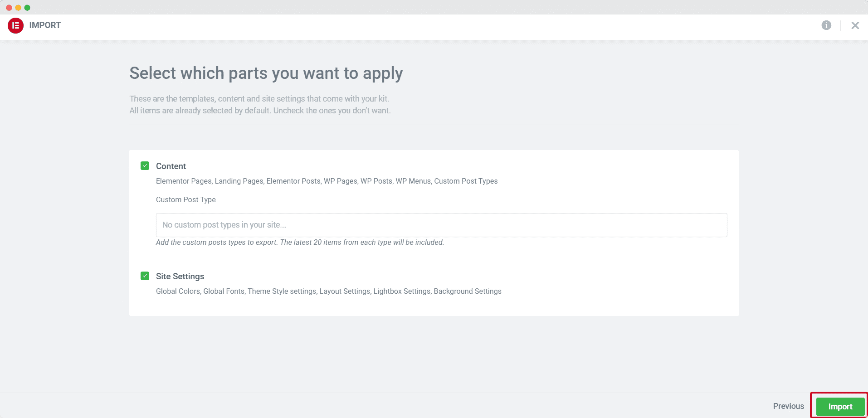Toggle the Content selection off then verify state

point(145,166)
